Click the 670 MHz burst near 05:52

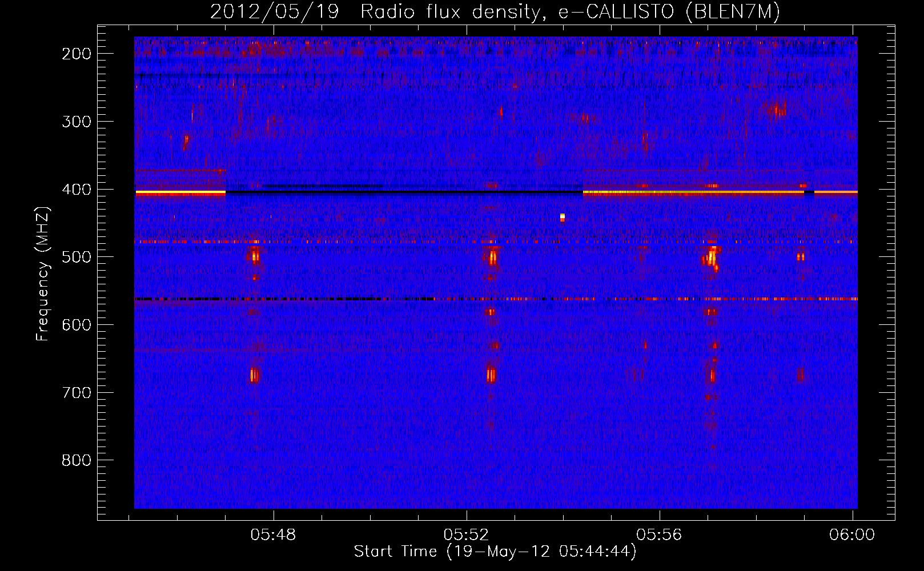[491, 375]
